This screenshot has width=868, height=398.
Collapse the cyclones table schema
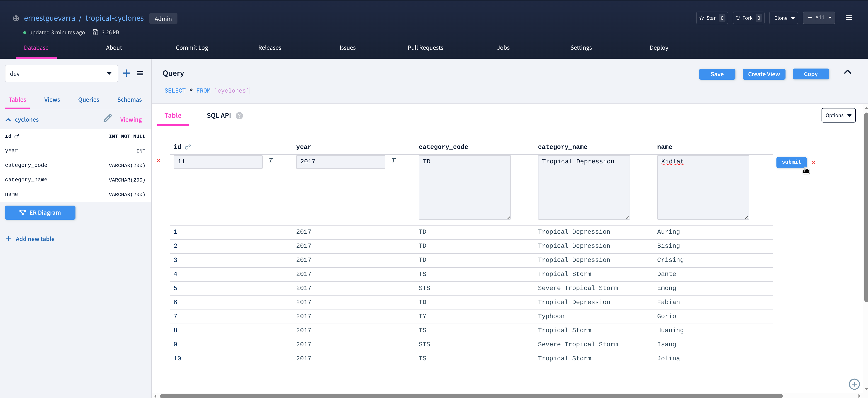point(8,120)
